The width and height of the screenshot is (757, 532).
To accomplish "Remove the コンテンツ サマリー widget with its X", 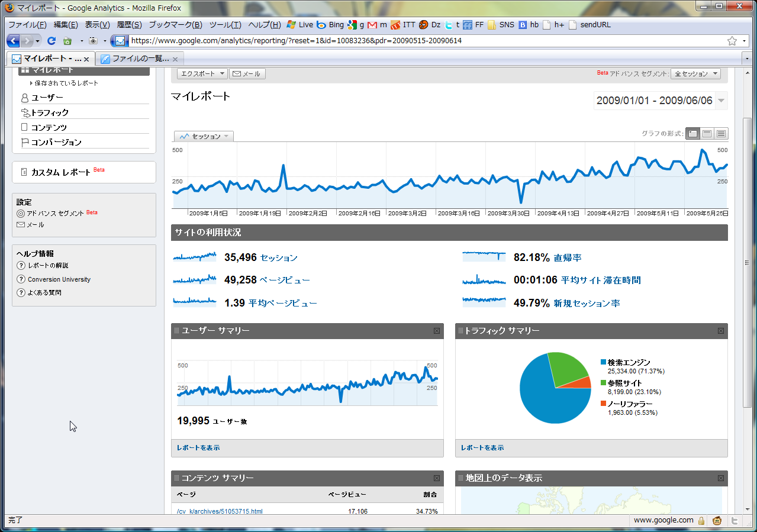I will [437, 478].
